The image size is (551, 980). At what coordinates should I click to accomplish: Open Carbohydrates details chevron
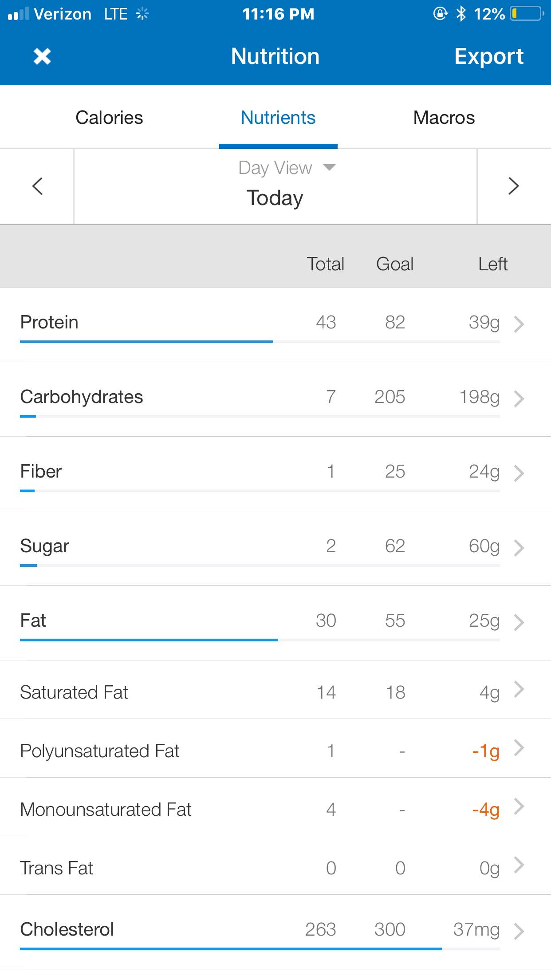[519, 399]
